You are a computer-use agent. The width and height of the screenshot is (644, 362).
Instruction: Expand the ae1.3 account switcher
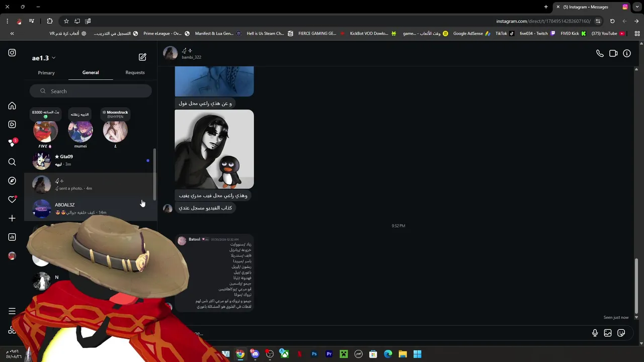tap(44, 58)
